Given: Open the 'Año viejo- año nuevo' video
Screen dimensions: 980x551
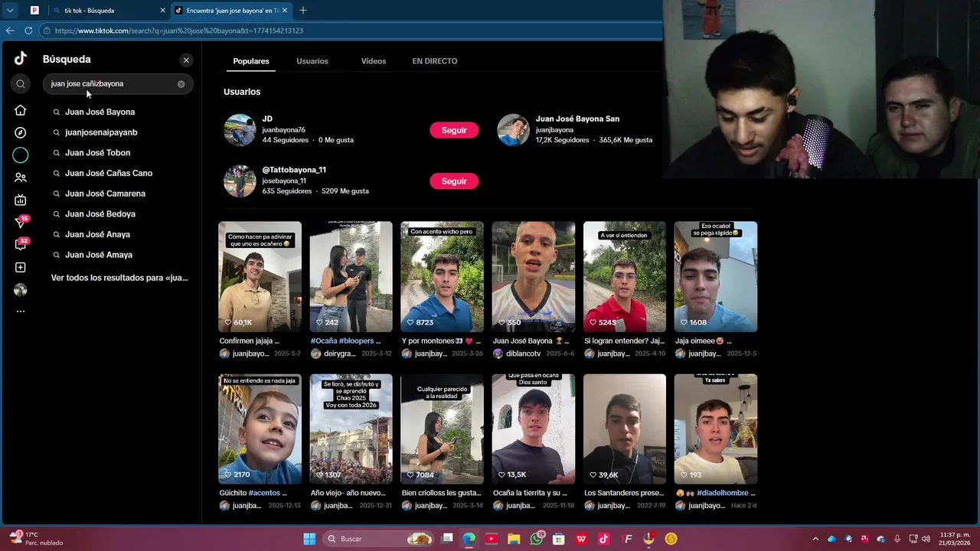Looking at the screenshot, I should tap(351, 429).
